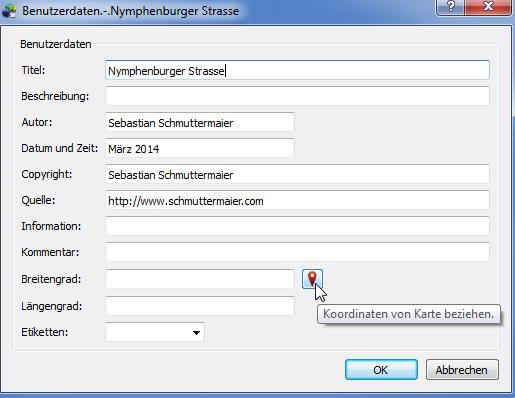
Task: Click the Datum und Zeit: label
Action: pos(60,148)
